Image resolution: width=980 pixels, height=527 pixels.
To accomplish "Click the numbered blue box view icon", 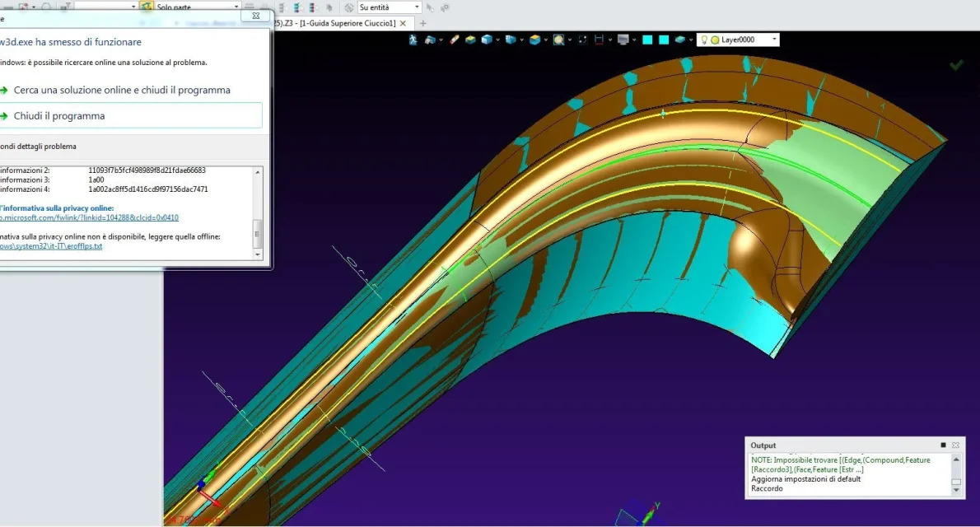I will pyautogui.click(x=511, y=40).
